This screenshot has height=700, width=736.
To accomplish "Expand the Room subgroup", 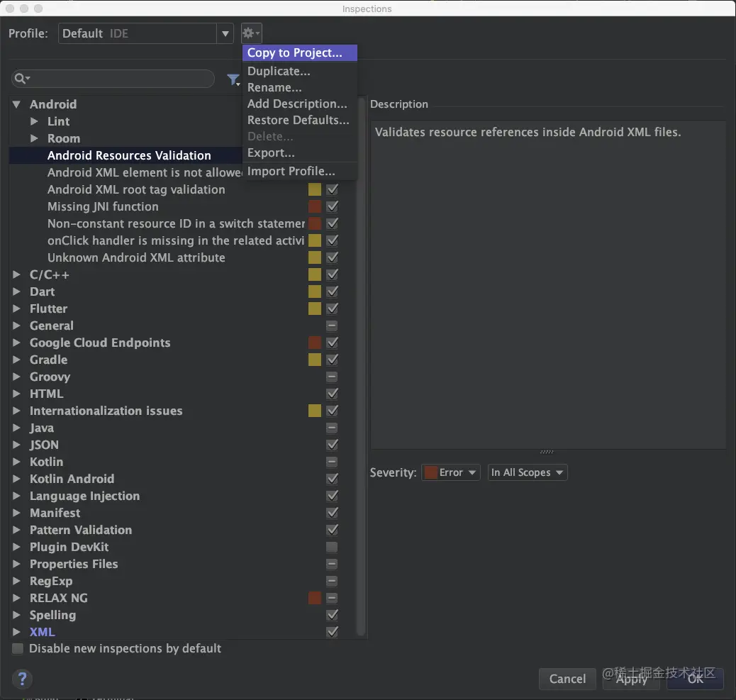I will (x=34, y=138).
